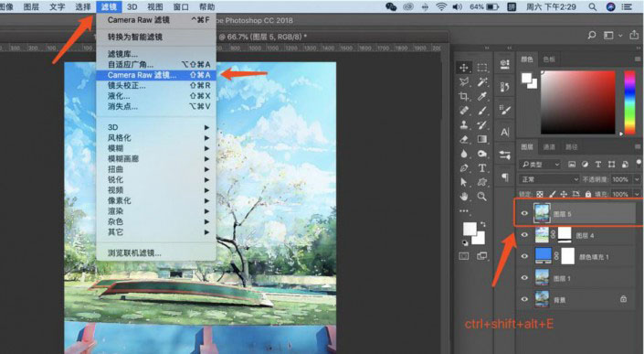The height and width of the screenshot is (354, 644).
Task: Toggle visibility of 颜色填充 1 layer
Action: (524, 256)
